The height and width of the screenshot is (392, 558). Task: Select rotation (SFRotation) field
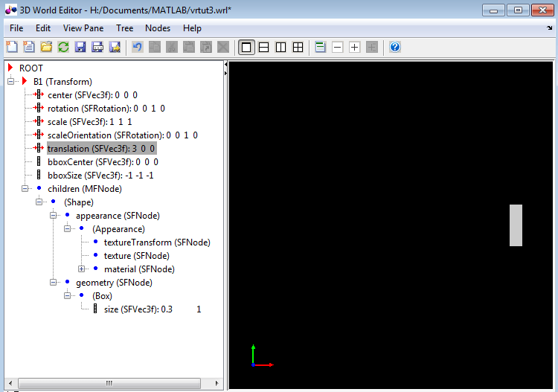coord(106,109)
